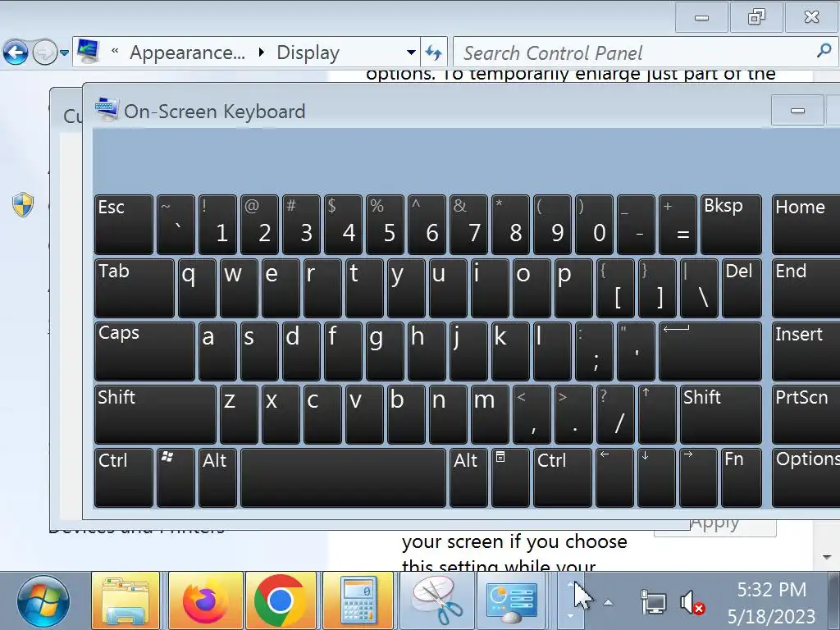Tap the forward slash question mark key
Image resolution: width=840 pixels, height=630 pixels.
(x=615, y=414)
